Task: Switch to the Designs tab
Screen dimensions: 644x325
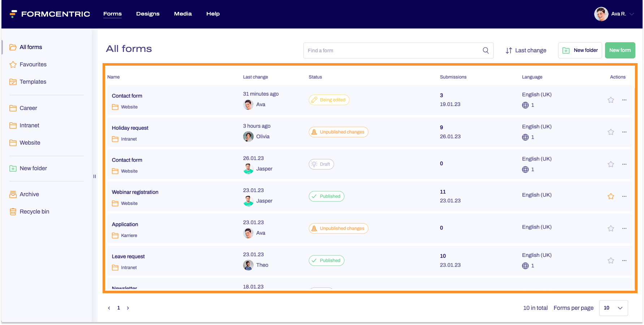Action: click(x=148, y=14)
